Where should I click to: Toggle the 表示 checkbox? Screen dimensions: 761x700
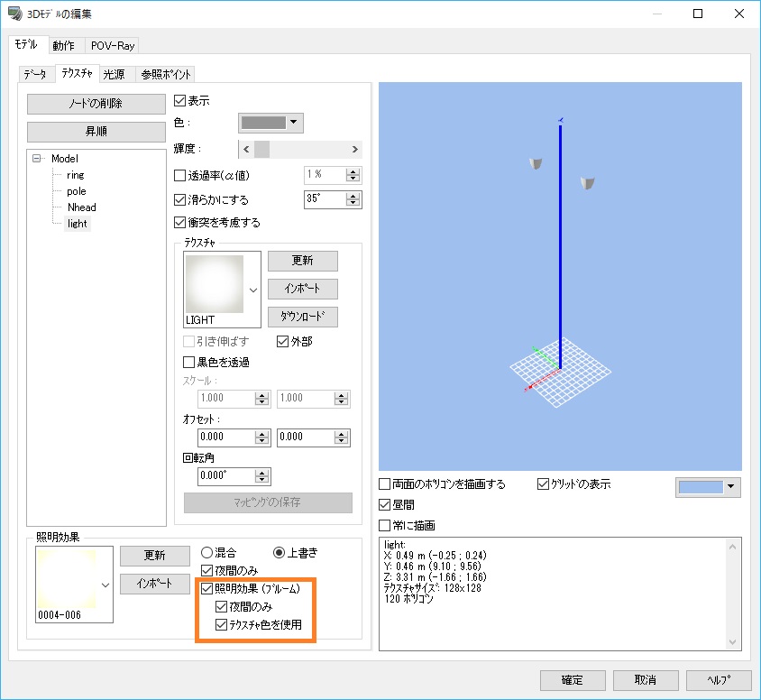tap(179, 101)
